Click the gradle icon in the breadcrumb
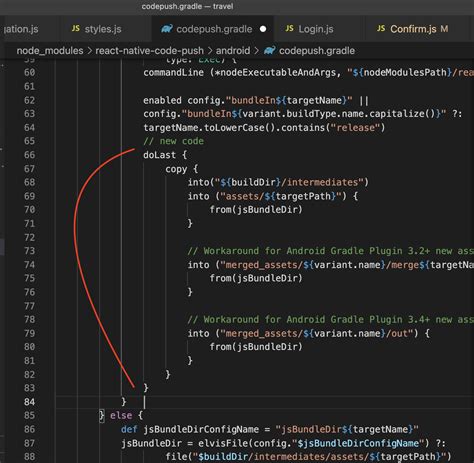Viewport: 474px width, 463px height. 269,51
